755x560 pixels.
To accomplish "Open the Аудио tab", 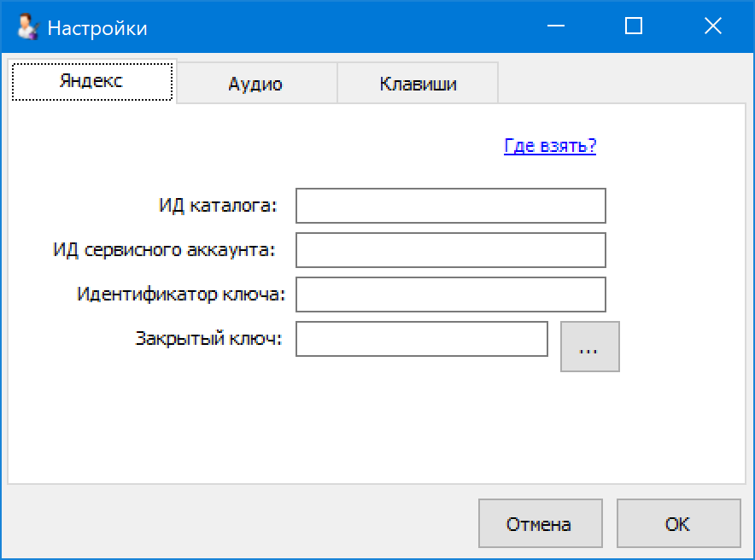I will [x=255, y=84].
